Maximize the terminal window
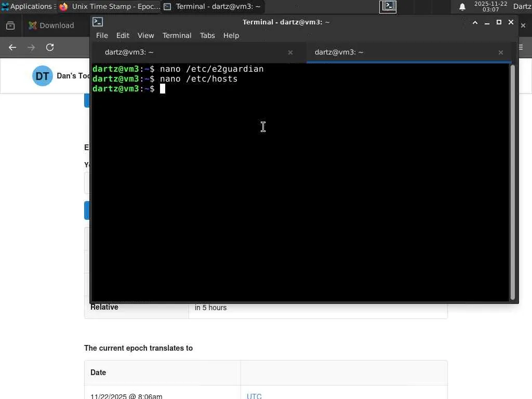Screen dimensions: 532x399 coord(499,22)
